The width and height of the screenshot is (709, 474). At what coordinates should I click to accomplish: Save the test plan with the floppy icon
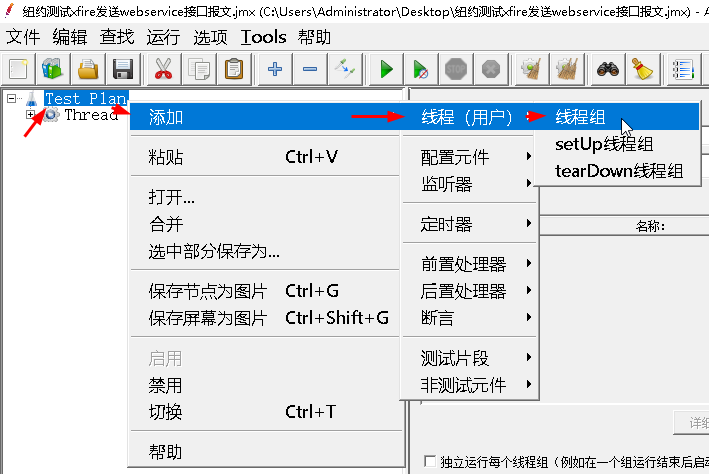(123, 69)
